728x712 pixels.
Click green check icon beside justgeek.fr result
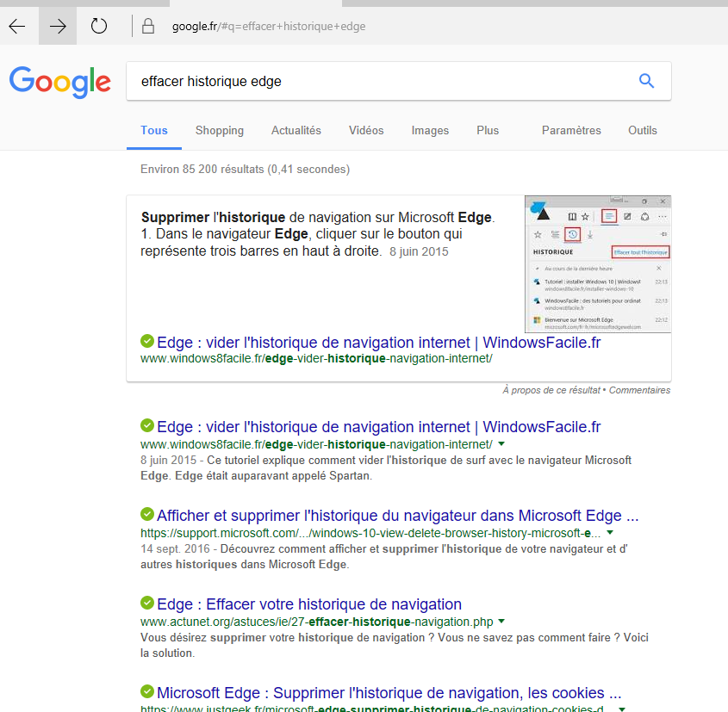click(x=147, y=691)
